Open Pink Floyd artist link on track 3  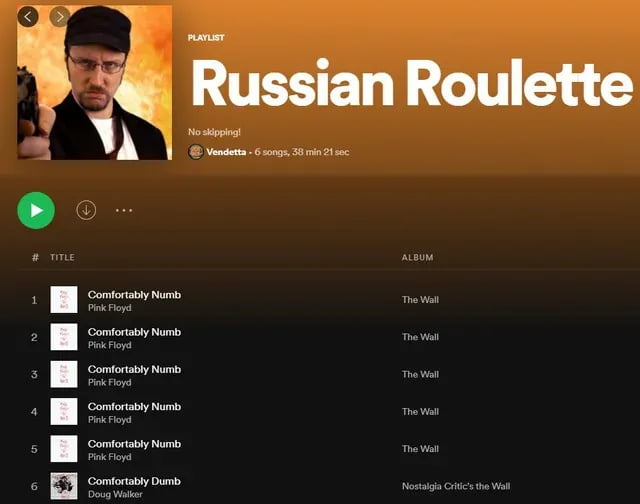coord(109,382)
